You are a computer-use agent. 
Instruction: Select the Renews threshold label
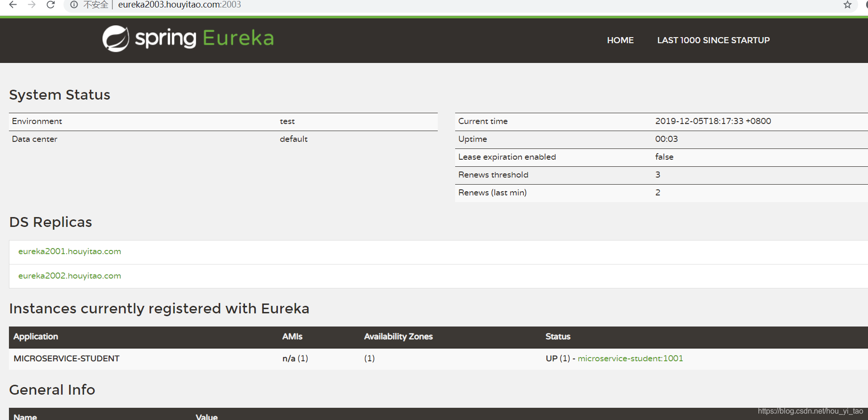(493, 175)
